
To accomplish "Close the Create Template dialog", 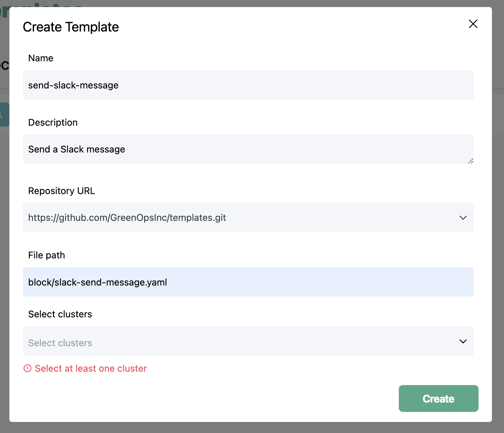I will click(473, 24).
